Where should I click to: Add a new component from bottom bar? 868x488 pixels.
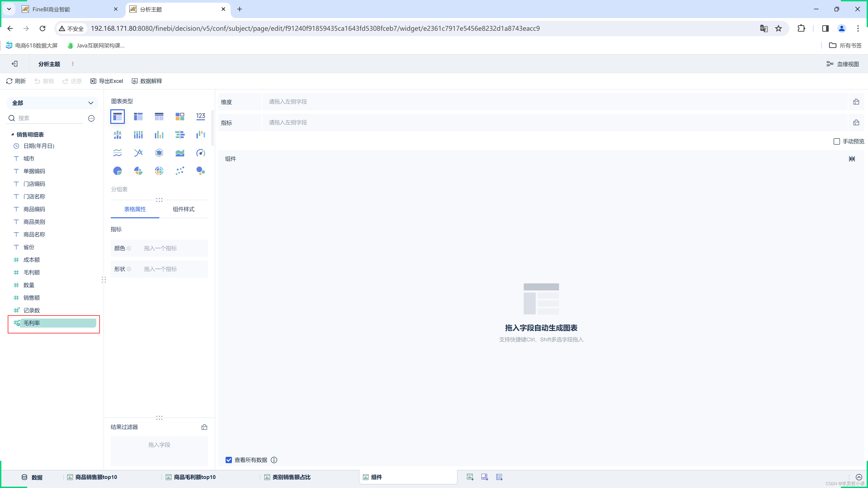(470, 477)
